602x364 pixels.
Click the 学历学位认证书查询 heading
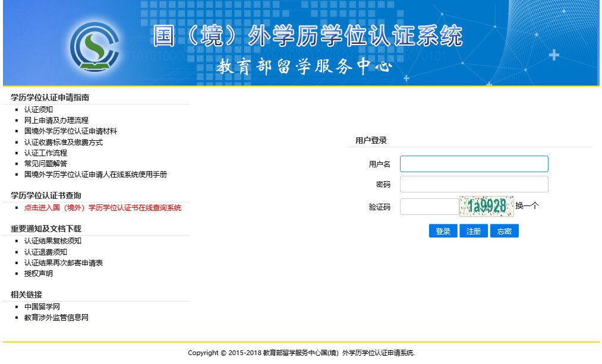(46, 195)
